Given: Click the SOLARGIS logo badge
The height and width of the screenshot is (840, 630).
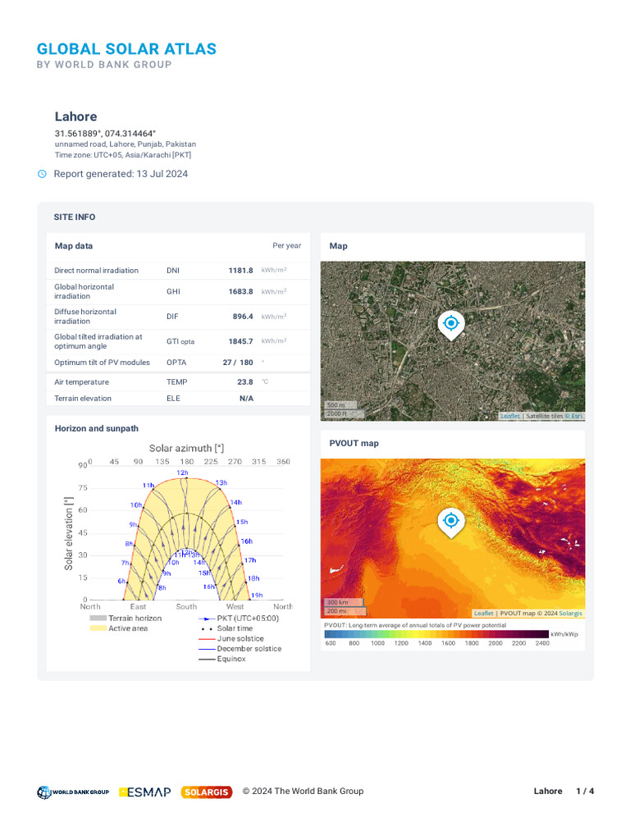Looking at the screenshot, I should (x=207, y=792).
